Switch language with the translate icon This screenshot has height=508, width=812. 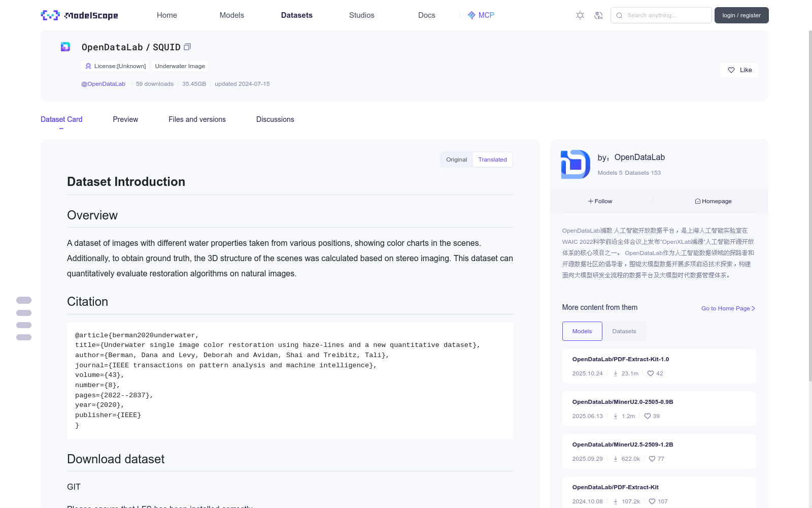coord(598,15)
